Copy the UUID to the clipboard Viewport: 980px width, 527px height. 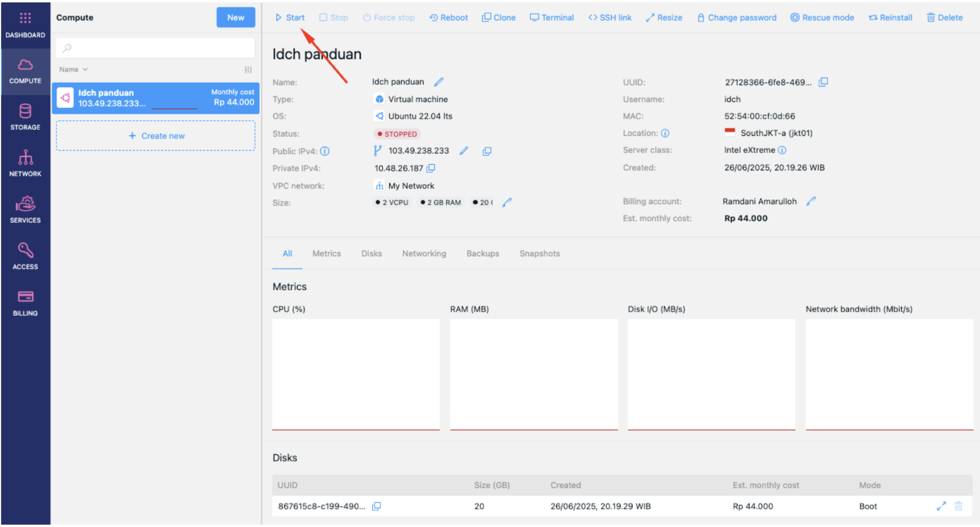824,82
